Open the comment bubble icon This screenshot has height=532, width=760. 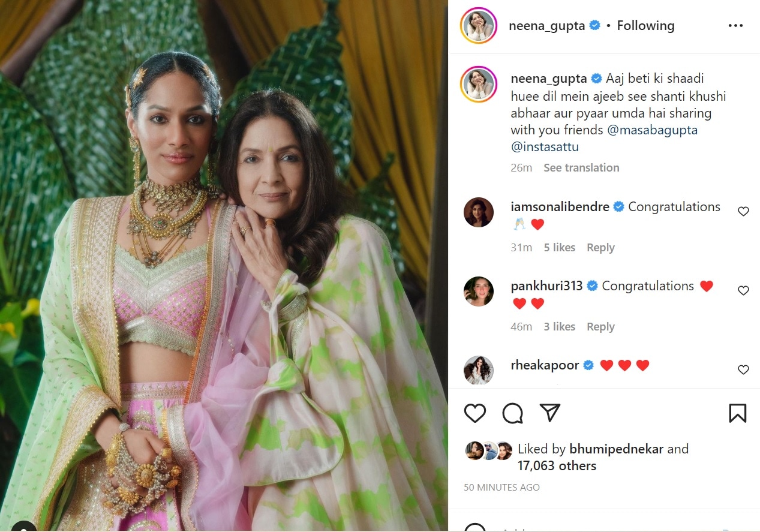point(512,413)
